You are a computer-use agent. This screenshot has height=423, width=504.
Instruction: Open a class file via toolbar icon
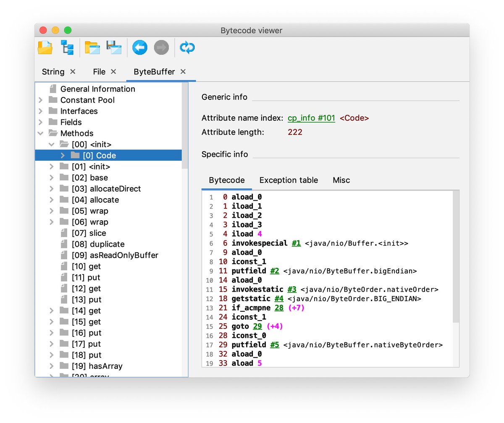(45, 47)
